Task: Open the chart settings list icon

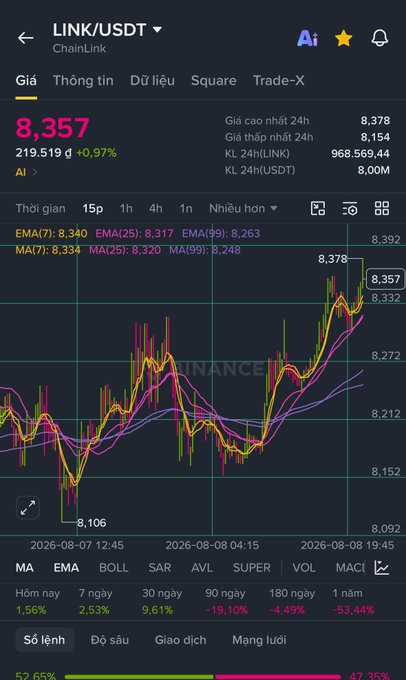Action: (350, 208)
